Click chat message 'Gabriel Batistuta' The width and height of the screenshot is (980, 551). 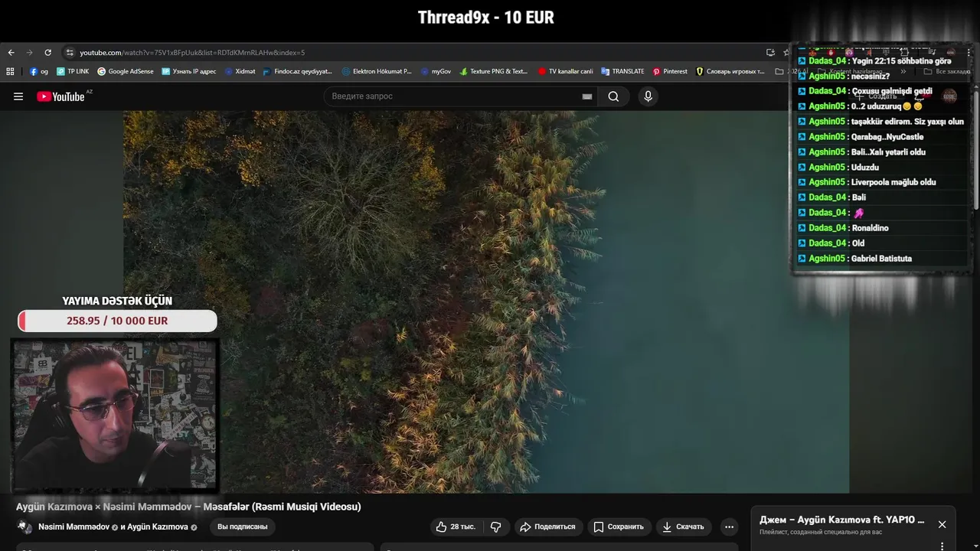tap(881, 259)
